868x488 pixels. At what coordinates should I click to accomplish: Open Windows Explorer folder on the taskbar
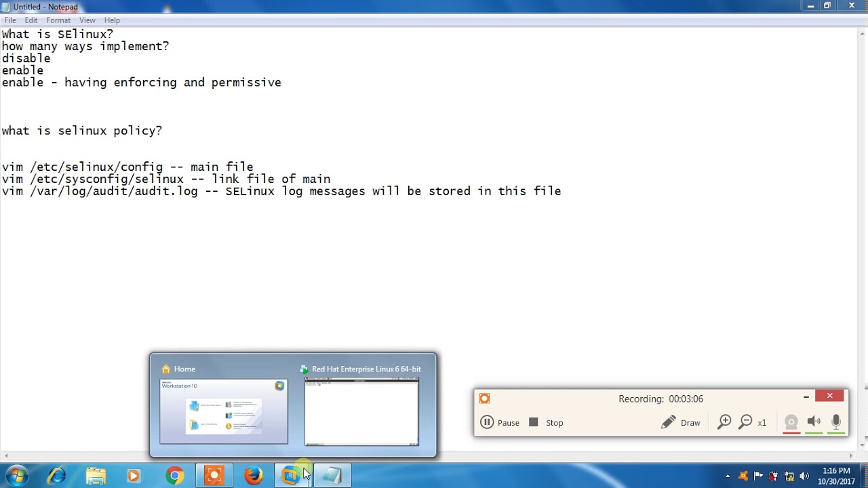tap(96, 476)
